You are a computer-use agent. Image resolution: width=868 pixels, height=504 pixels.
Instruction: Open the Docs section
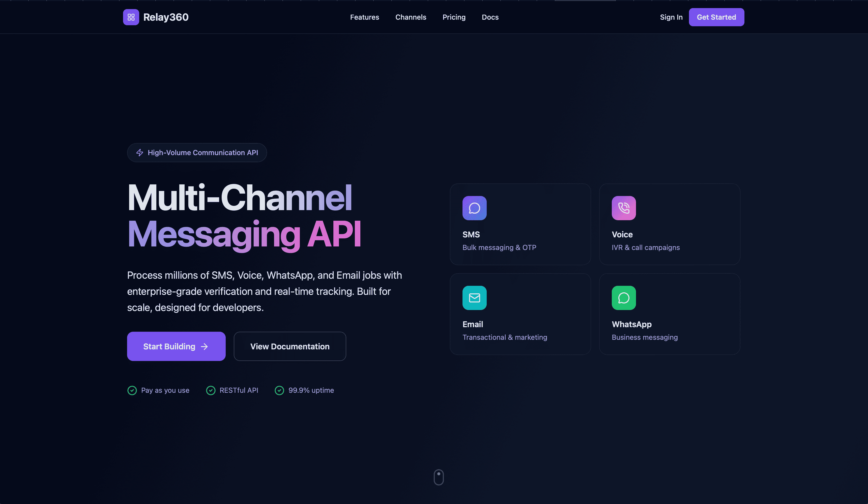click(x=490, y=17)
